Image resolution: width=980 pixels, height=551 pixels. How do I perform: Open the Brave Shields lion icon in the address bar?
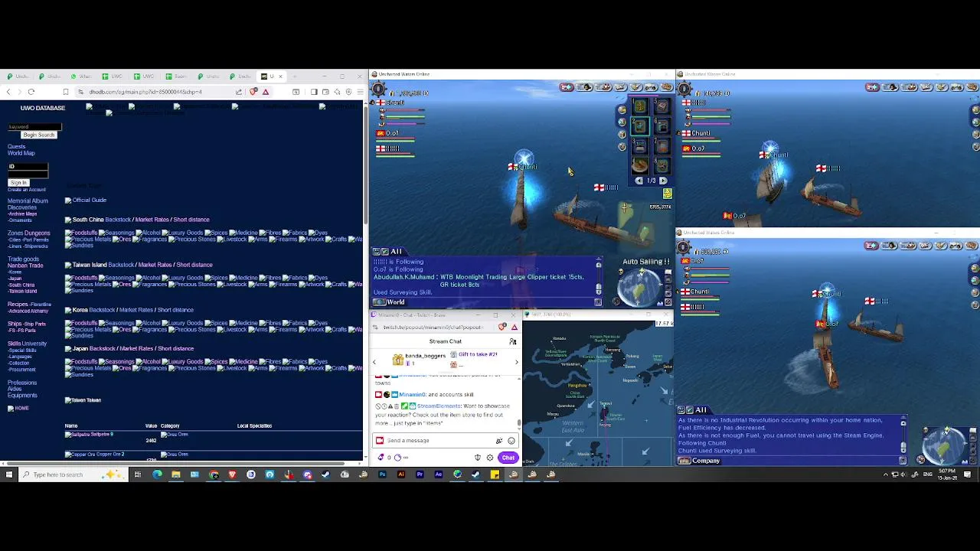point(253,92)
